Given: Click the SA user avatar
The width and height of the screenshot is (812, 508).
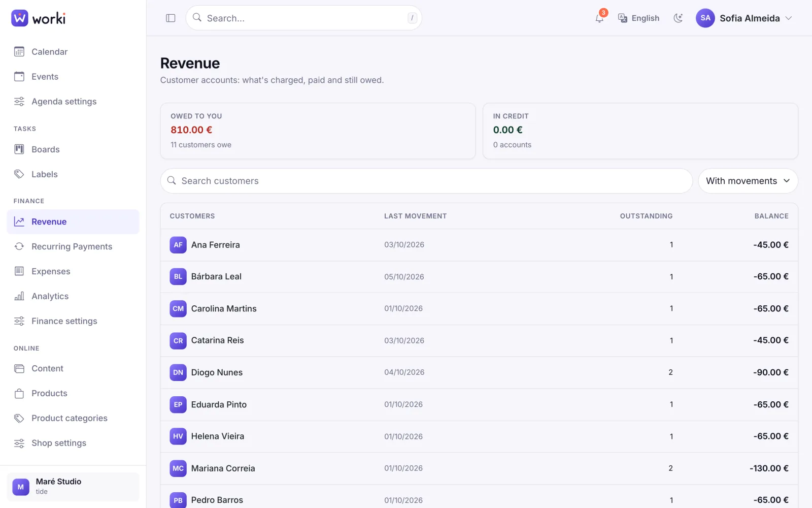Looking at the screenshot, I should point(705,18).
